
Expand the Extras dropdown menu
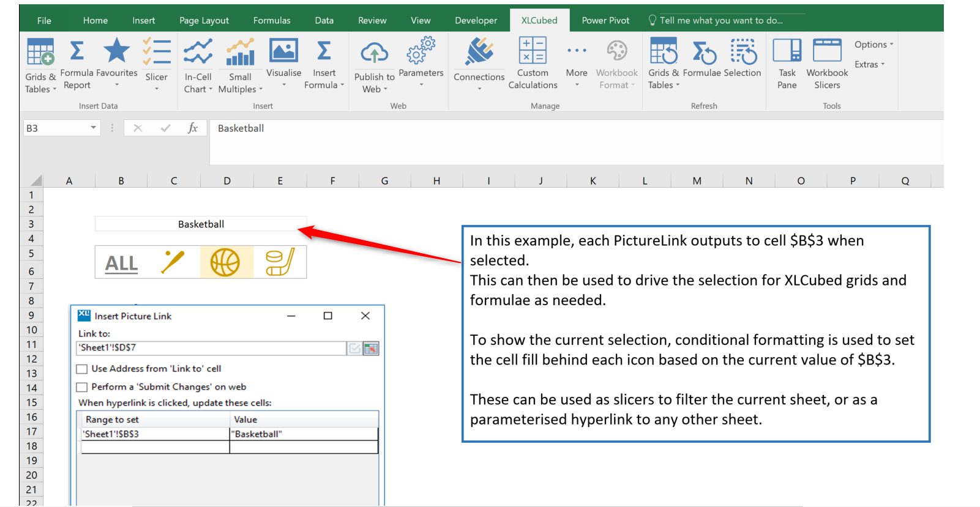click(869, 64)
